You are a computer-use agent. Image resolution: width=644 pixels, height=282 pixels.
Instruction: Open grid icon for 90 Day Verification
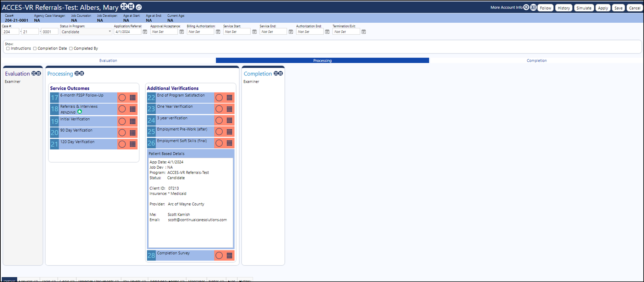[x=133, y=133]
